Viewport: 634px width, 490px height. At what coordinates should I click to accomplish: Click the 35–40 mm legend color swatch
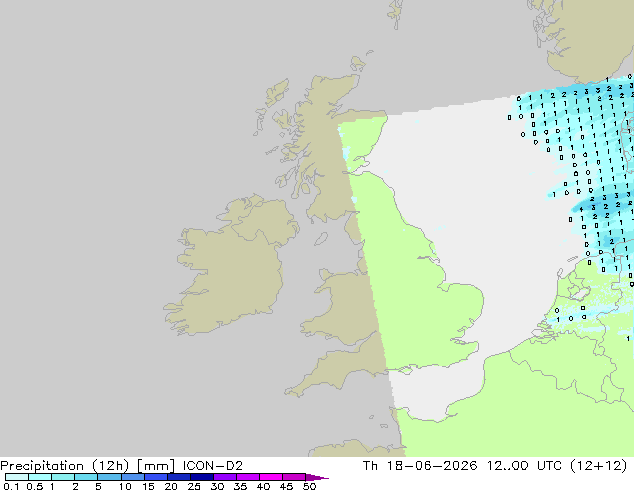248,477
